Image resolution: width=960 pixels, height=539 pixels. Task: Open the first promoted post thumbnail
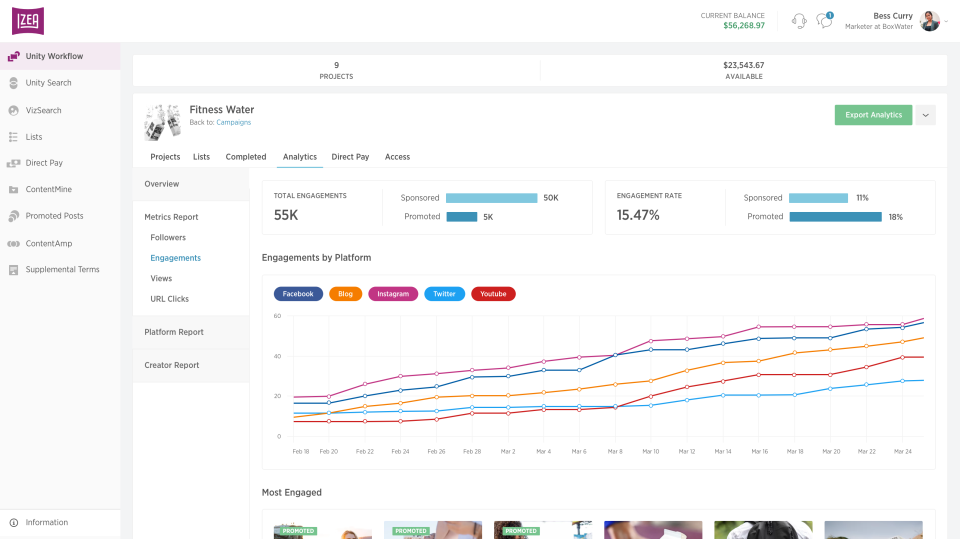click(323, 530)
